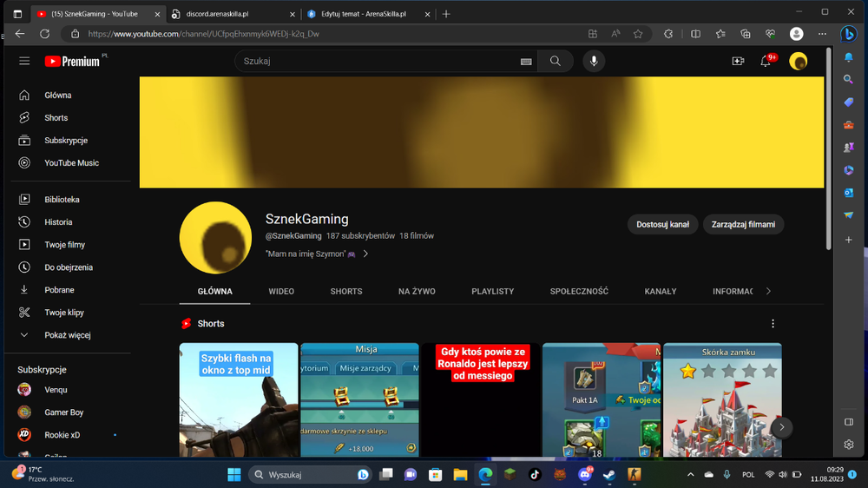Switch to the WIDEO tab
The image size is (868, 488).
point(281,292)
